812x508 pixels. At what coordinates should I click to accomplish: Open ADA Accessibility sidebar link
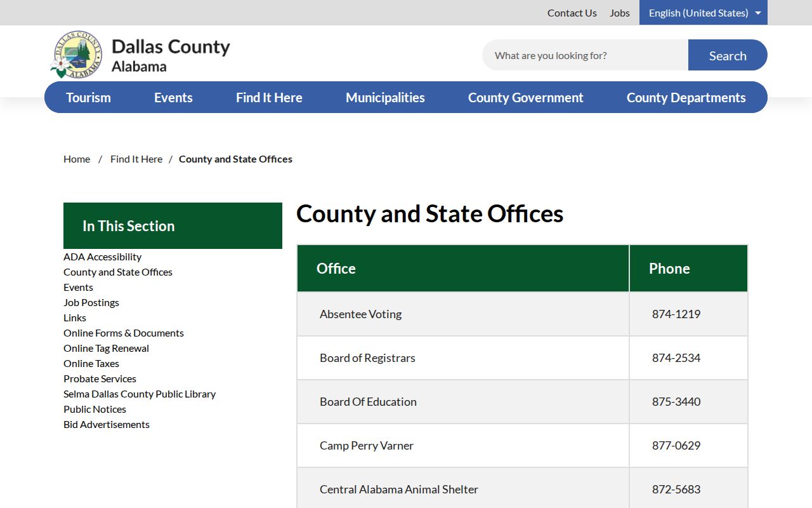102,257
